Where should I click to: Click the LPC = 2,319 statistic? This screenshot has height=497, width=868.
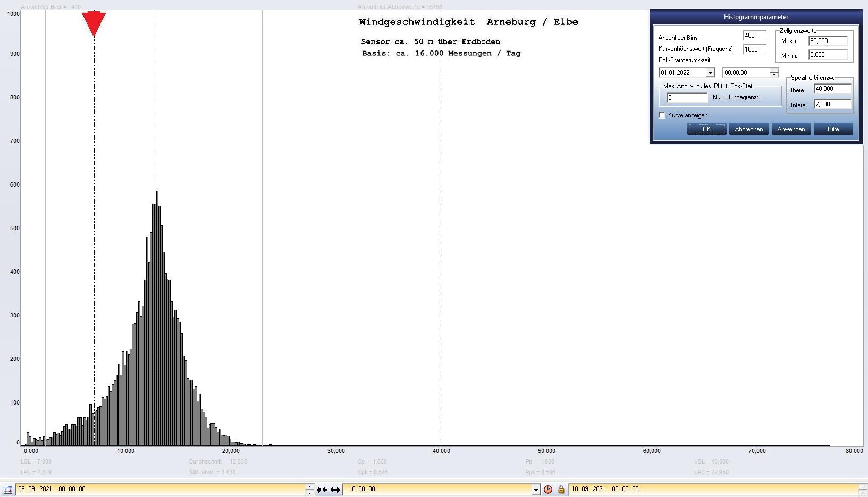click(36, 473)
